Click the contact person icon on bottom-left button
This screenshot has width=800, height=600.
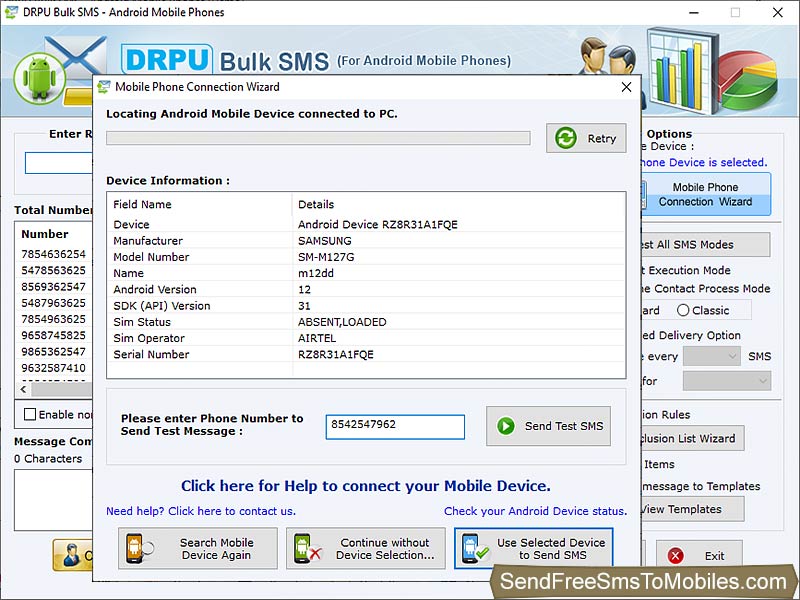72,556
